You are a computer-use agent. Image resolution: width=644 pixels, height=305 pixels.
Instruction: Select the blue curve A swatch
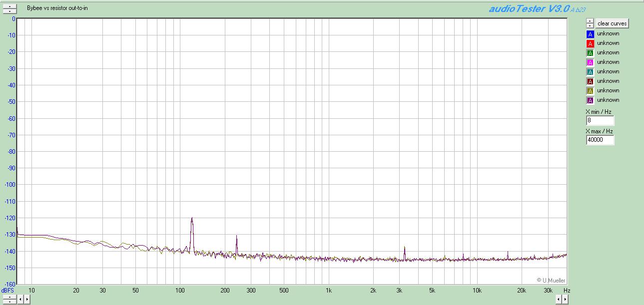point(590,34)
